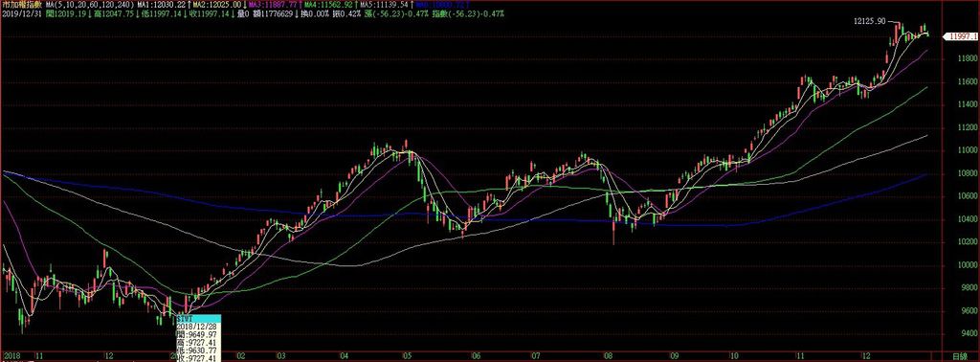Select the green MA4:11562.92 indicator value
980x362 pixels.
328,5
